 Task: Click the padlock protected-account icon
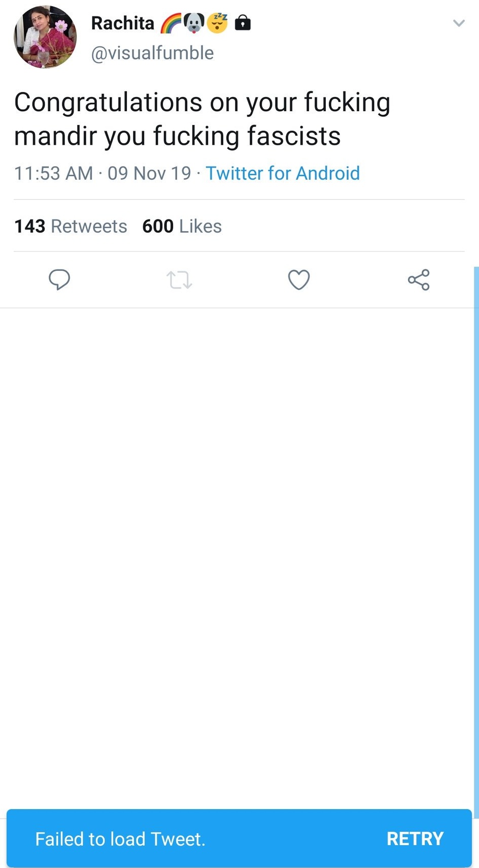click(x=243, y=23)
